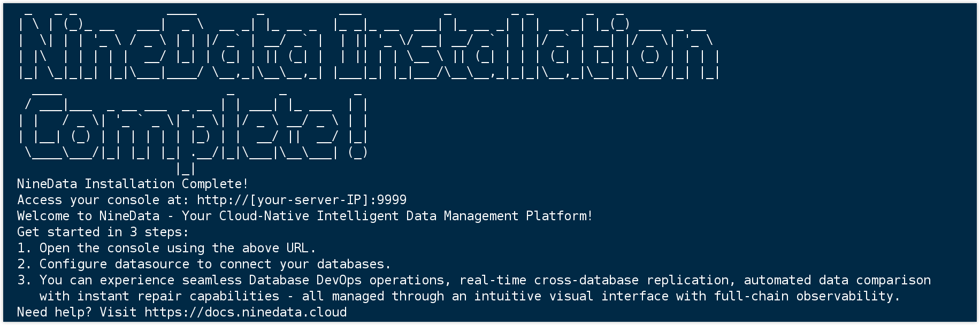The width and height of the screenshot is (980, 325).
Task: Click the "automated data comparison" phrase
Action: (x=837, y=280)
